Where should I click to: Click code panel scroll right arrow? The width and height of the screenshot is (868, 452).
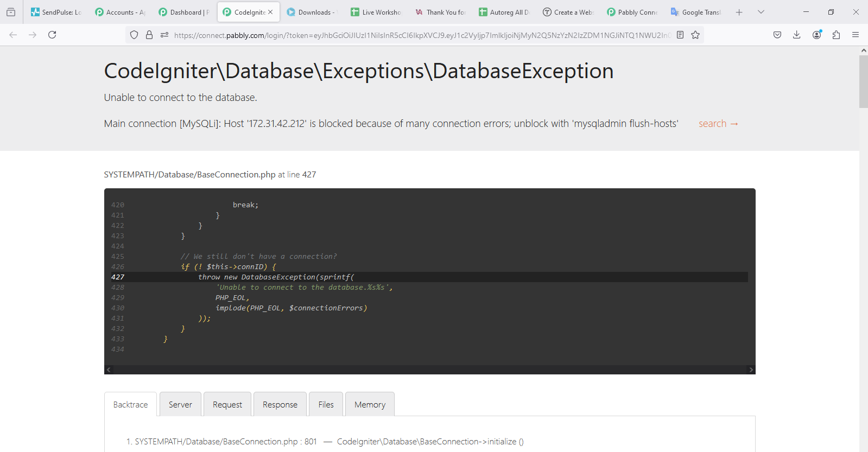tap(751, 370)
